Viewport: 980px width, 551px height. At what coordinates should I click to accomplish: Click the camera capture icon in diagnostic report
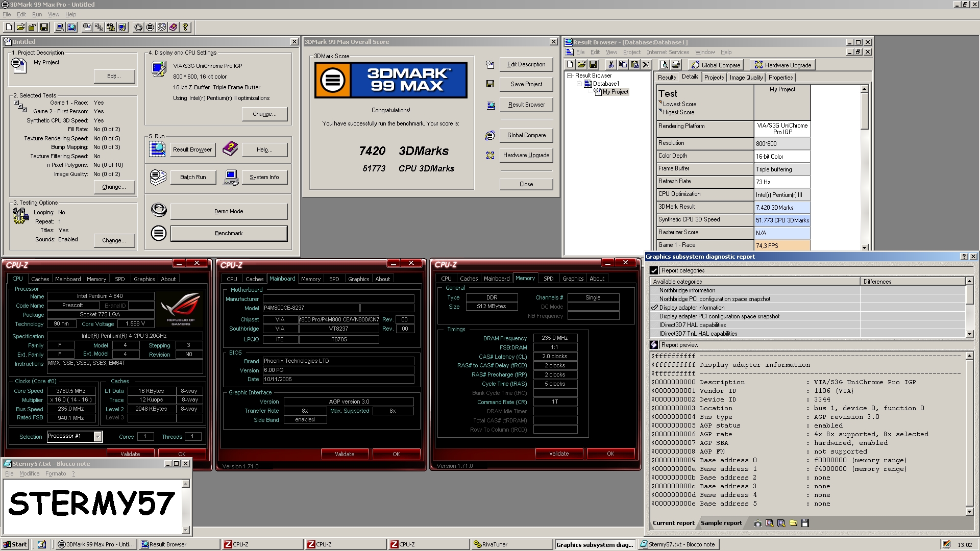point(758,523)
